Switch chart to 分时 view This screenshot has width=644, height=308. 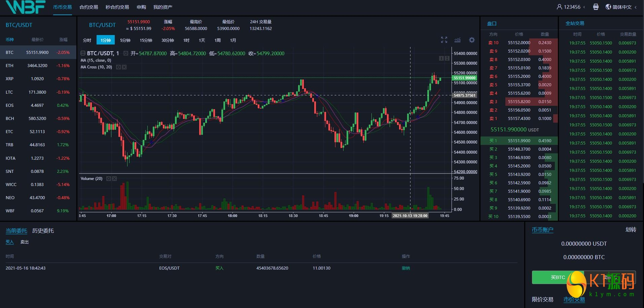tap(87, 40)
